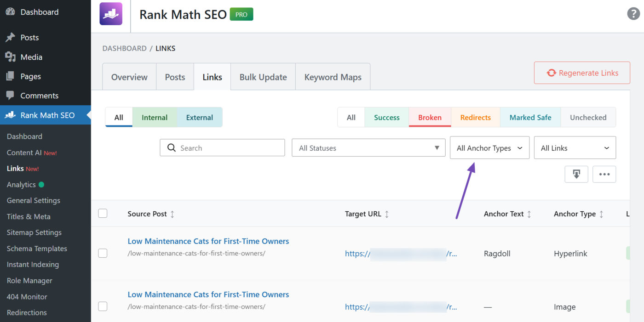This screenshot has width=644, height=322.
Task: Select the checkbox for the Image anchor type row
Action: coord(103,306)
